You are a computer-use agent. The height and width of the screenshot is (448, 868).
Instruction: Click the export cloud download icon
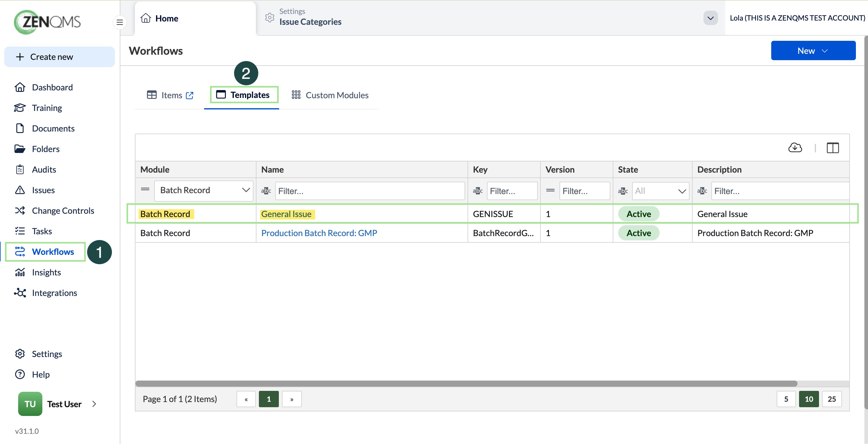pyautogui.click(x=795, y=148)
